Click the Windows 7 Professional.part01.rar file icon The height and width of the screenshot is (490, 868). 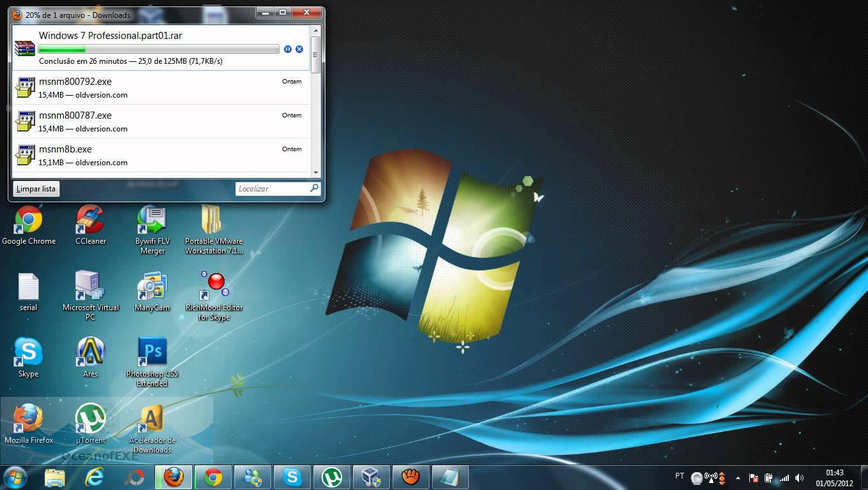pyautogui.click(x=25, y=48)
